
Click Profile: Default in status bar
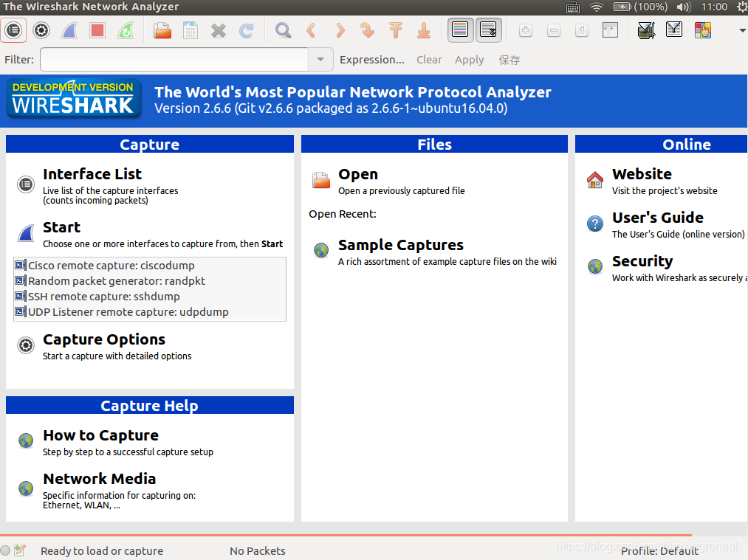(659, 551)
